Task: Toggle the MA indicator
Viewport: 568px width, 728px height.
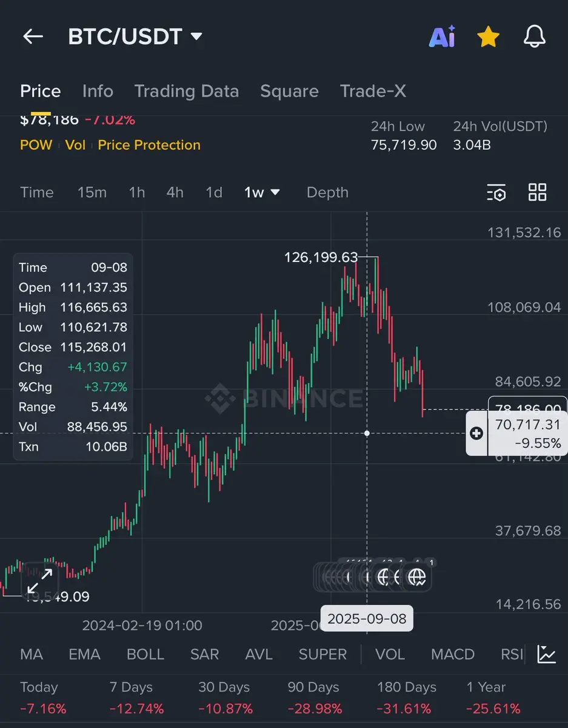Action: point(32,655)
